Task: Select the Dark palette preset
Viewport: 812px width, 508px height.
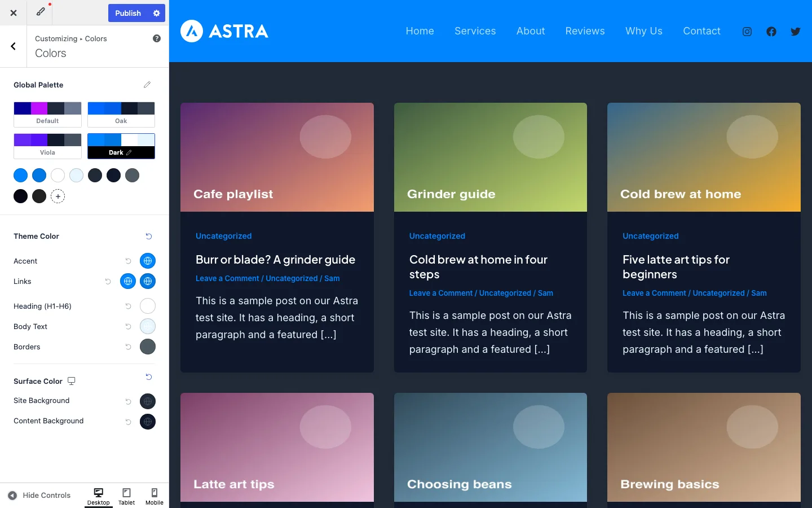Action: click(121, 146)
